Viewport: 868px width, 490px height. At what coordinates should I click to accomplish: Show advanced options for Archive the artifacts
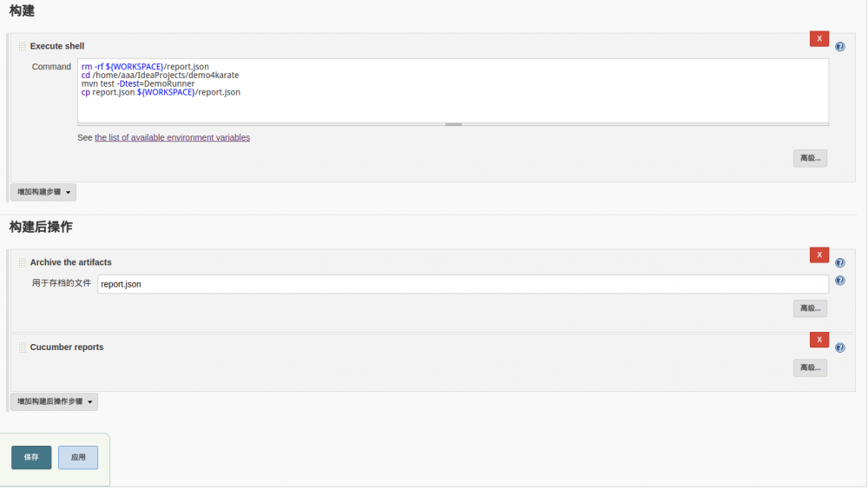[810, 308]
